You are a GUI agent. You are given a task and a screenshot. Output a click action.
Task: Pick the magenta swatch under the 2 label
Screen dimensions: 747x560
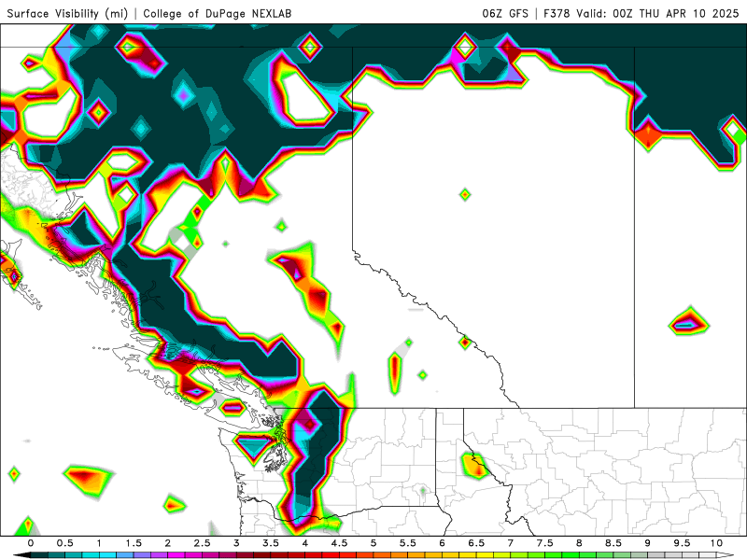pos(176,555)
